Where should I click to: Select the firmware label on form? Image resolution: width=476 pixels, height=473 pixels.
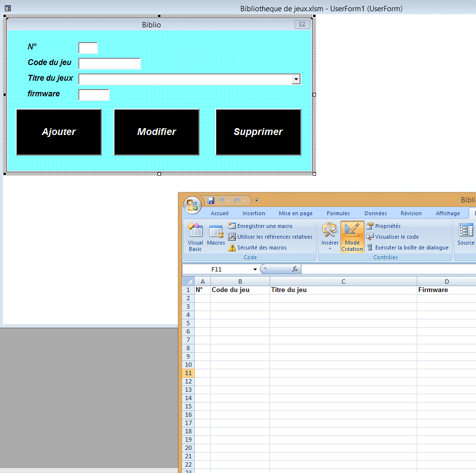(44, 94)
